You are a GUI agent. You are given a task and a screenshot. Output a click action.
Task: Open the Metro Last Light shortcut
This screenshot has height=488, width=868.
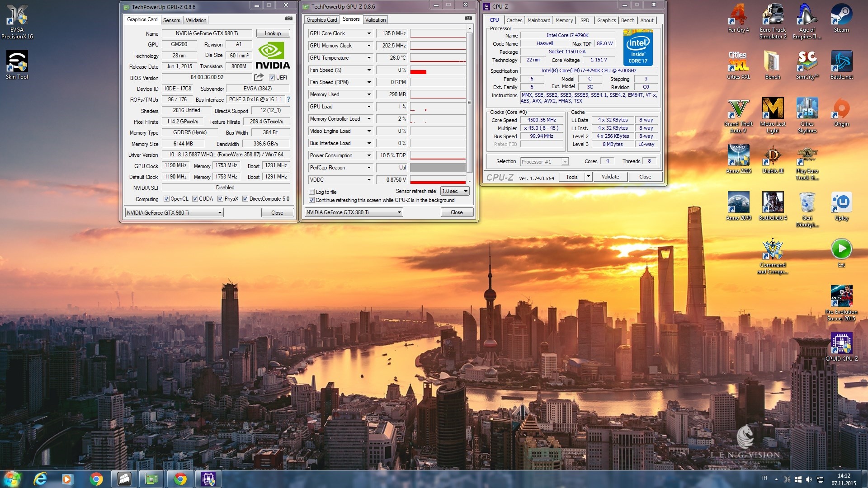773,115
